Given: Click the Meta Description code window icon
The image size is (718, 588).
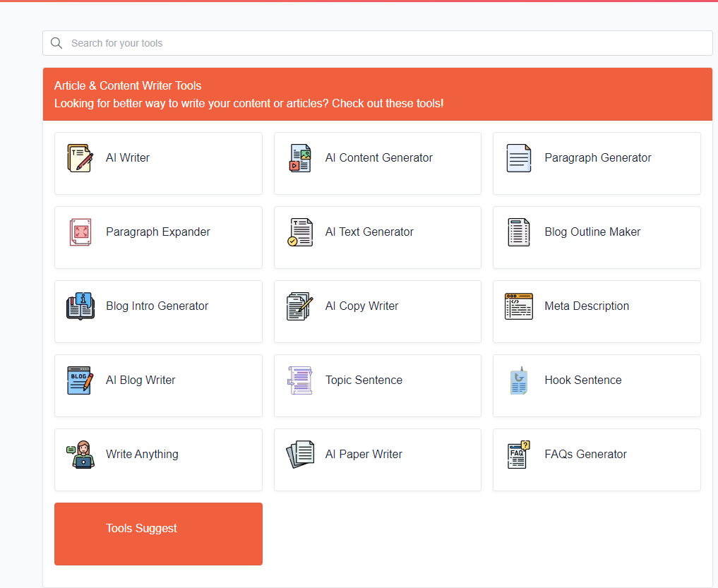Looking at the screenshot, I should pos(519,306).
